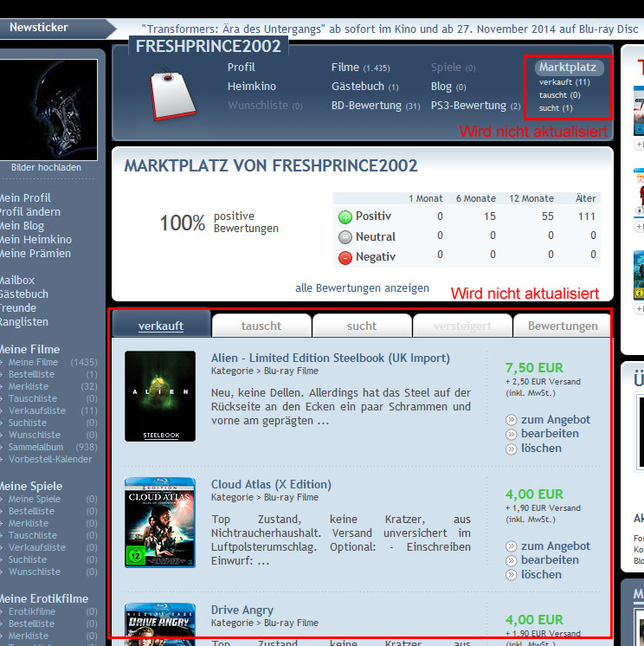
Task: Open 'Gästebuch' in profile header
Action: (x=358, y=87)
